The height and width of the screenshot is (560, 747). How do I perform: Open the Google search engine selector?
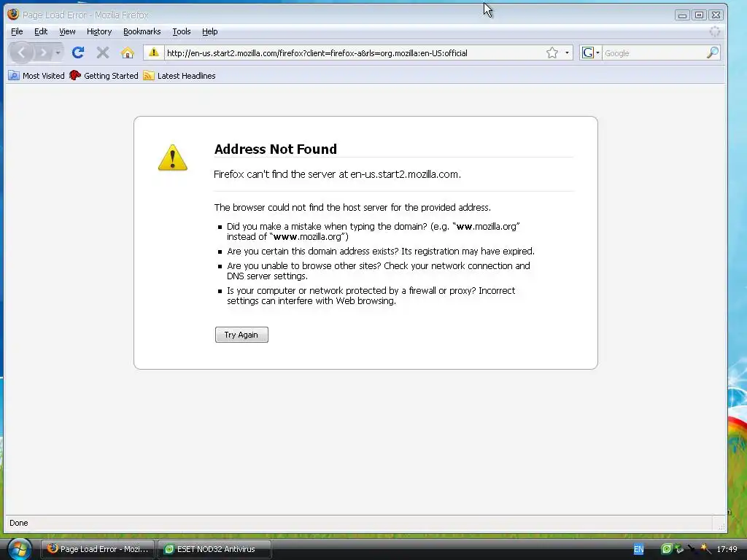pyautogui.click(x=591, y=52)
